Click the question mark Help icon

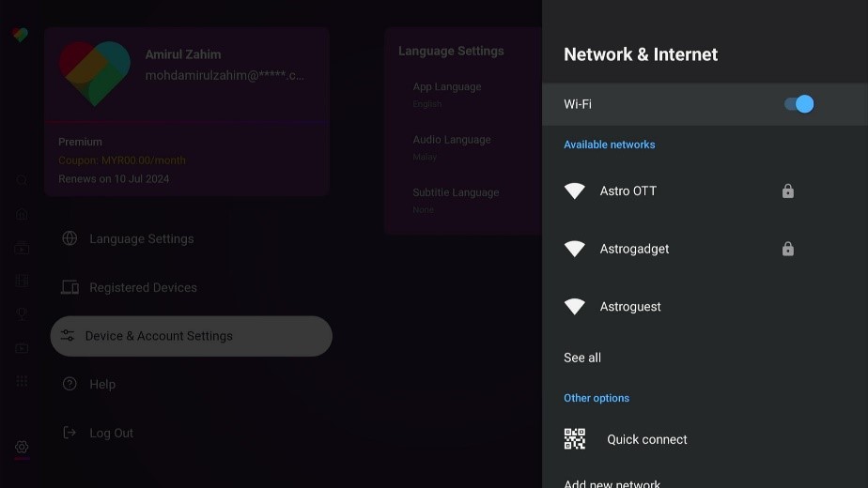70,384
